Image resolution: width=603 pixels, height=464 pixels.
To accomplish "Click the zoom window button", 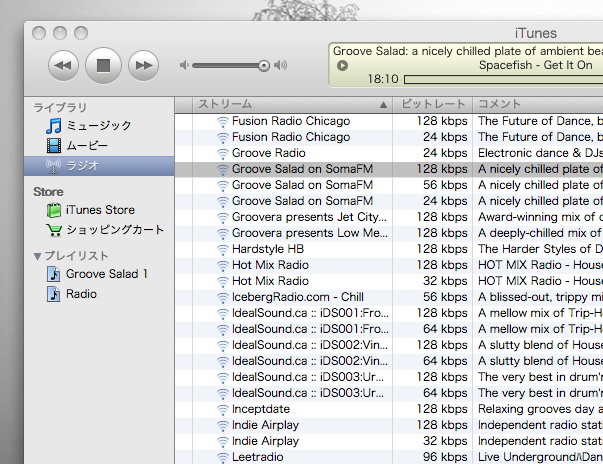I will (81, 33).
